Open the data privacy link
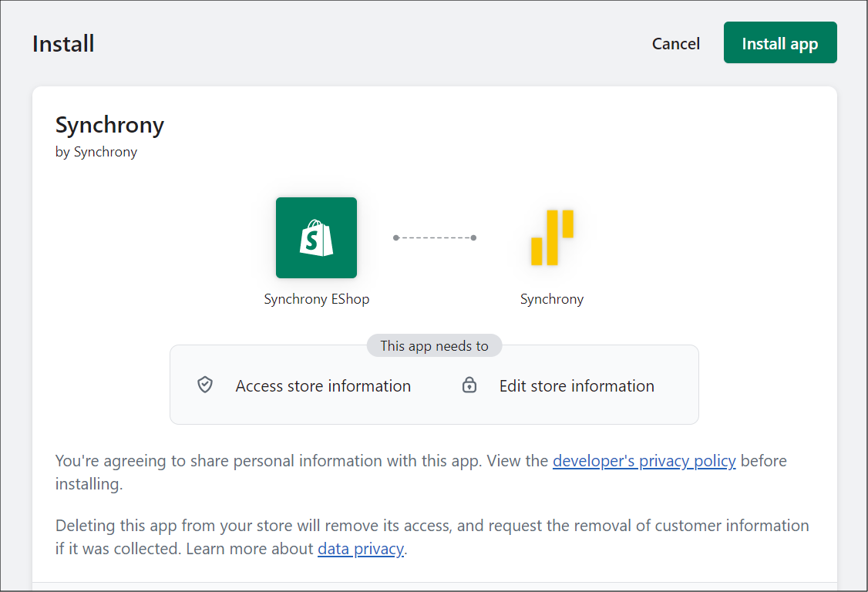Image resolution: width=868 pixels, height=592 pixels. [x=360, y=549]
